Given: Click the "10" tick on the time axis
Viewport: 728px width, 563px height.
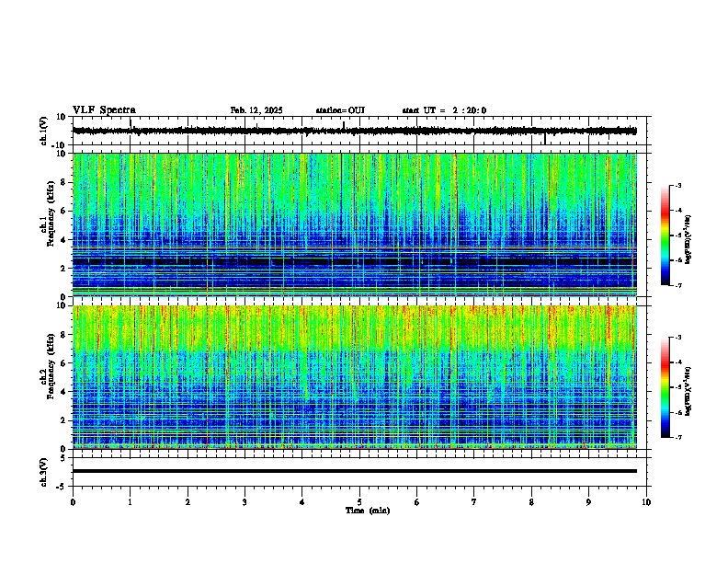Looking at the screenshot, I should (x=646, y=502).
